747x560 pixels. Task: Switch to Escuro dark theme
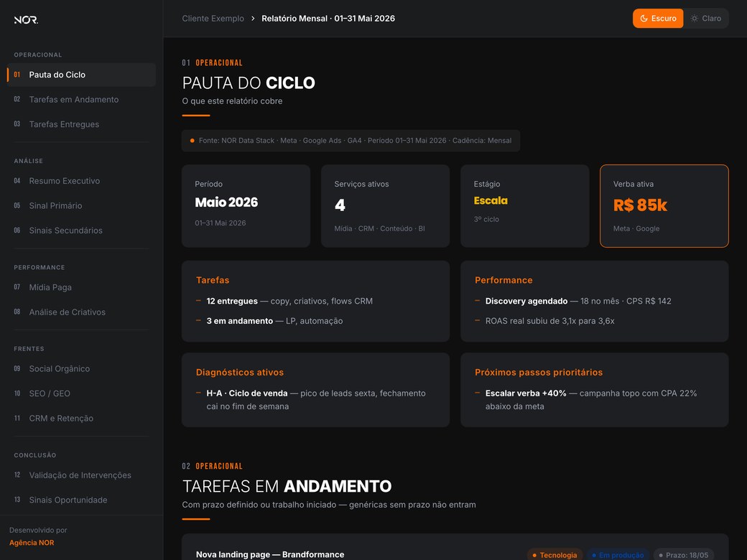657,19
